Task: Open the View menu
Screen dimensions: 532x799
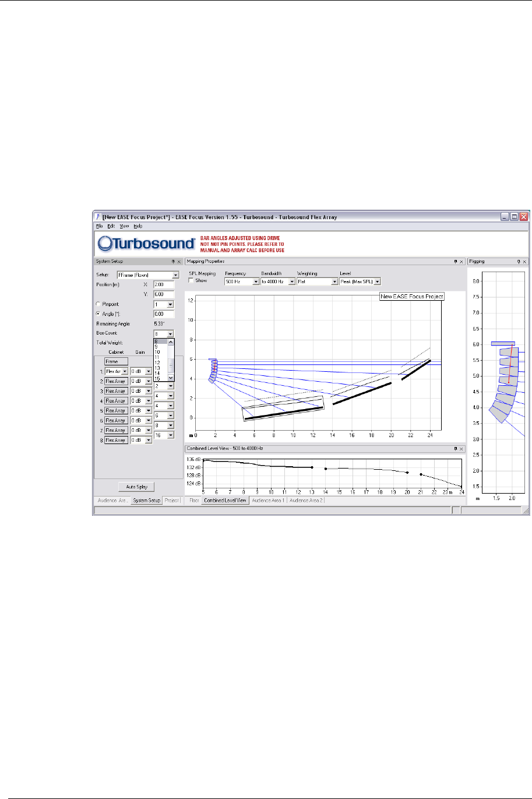Action: coord(124,226)
